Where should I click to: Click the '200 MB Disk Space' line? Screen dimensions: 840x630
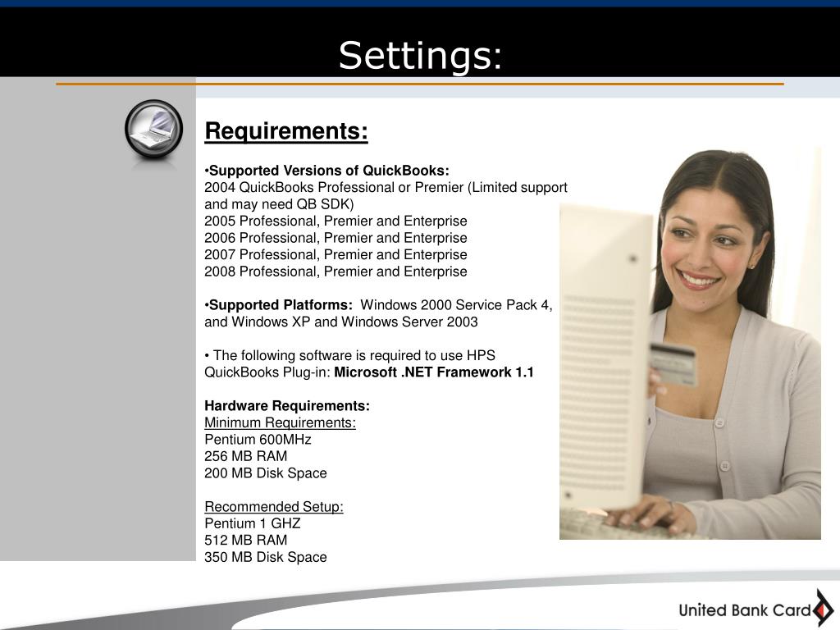tap(266, 473)
